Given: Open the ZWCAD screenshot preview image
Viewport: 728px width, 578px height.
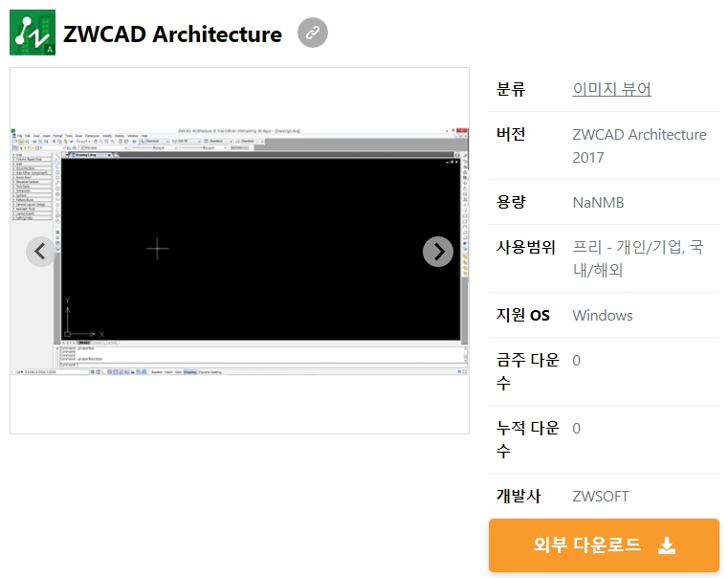Looking at the screenshot, I should (x=239, y=251).
